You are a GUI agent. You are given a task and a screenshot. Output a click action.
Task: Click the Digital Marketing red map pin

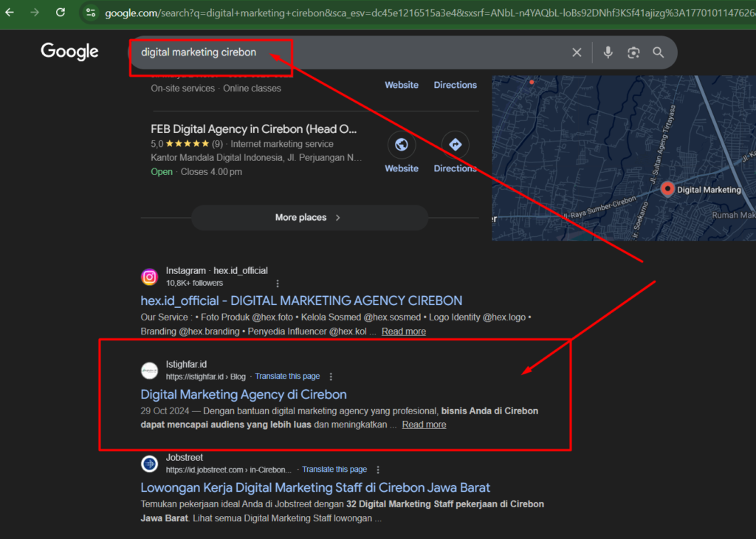pyautogui.click(x=667, y=189)
